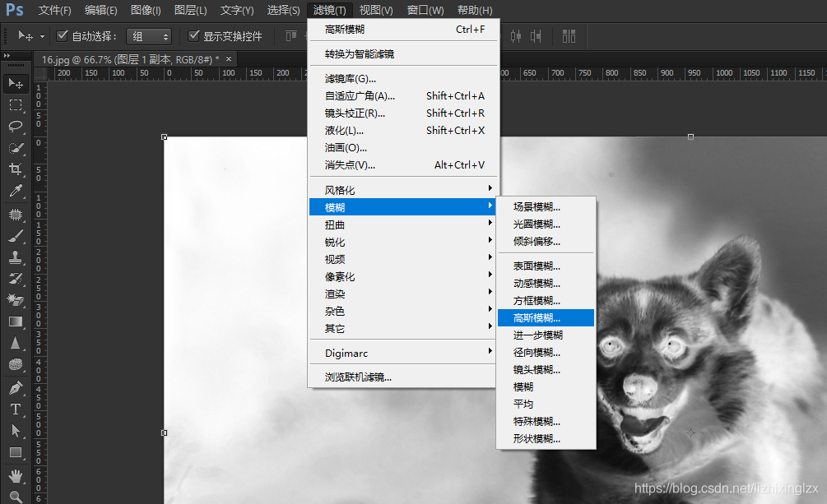Expand the 像素化 submenu
This screenshot has width=827, height=504.
[402, 276]
